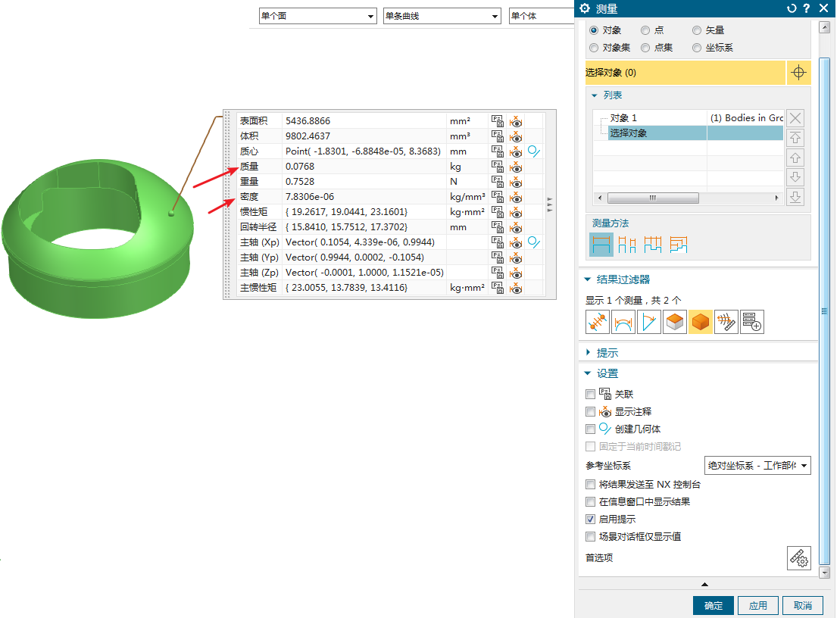Click the 确定 button
Screen dimensions: 840x618
click(713, 606)
